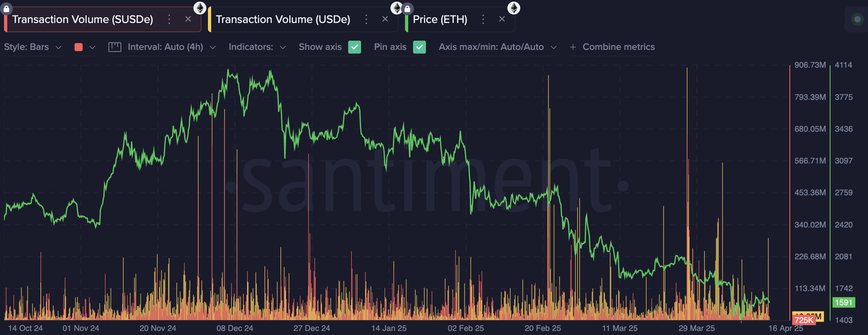The height and width of the screenshot is (335, 868).
Task: Open the three-dot menu on Price (ETH)
Action: click(483, 19)
